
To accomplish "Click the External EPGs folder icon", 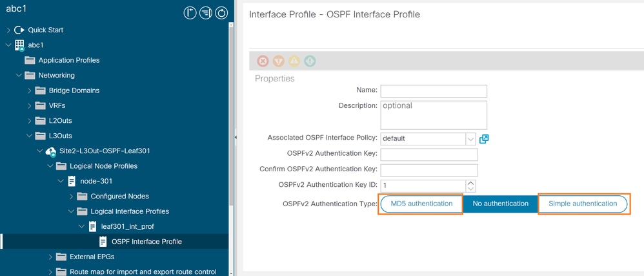I will [x=61, y=257].
